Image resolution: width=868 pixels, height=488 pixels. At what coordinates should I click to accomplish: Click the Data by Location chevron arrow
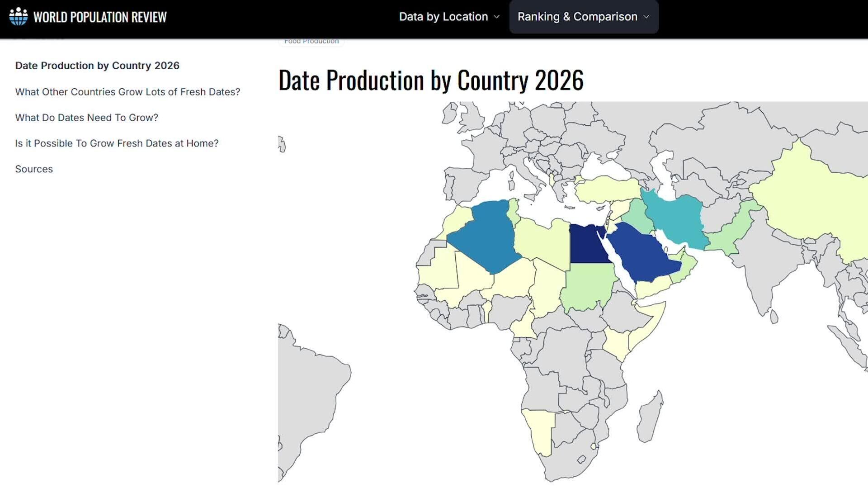coord(496,17)
